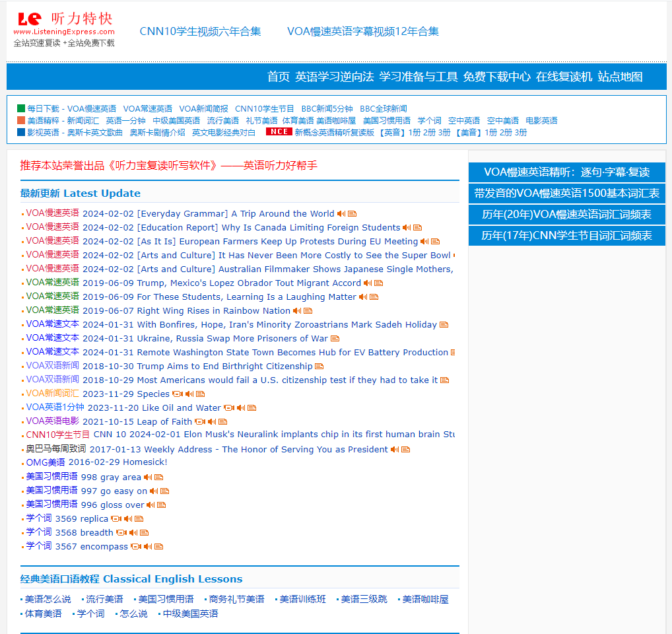
Task: Click the ListeningExpress site logo
Action: tap(64, 29)
